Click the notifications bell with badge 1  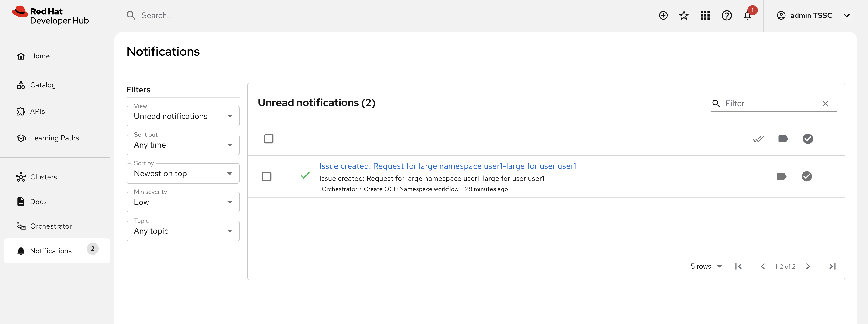tap(748, 15)
